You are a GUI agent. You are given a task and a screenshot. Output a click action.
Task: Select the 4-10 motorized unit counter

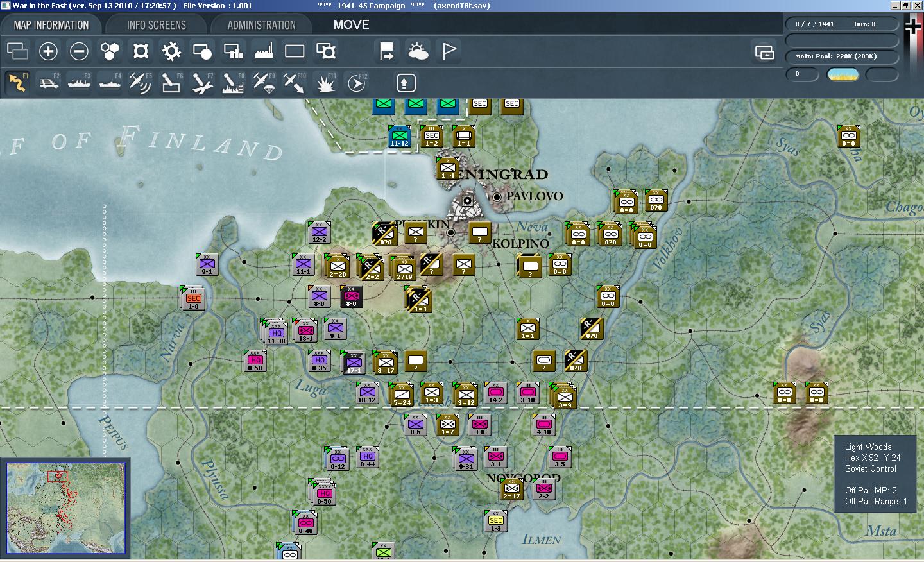point(543,425)
